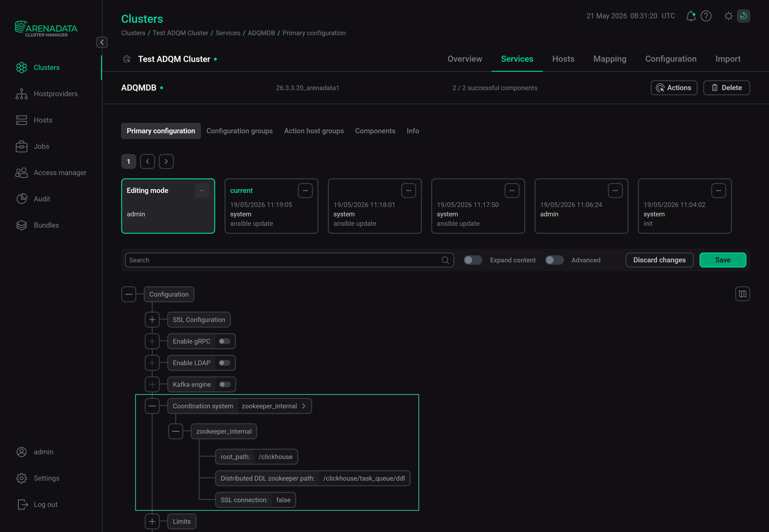
Task: Open Hostproviders from sidebar icon
Action: (22, 94)
